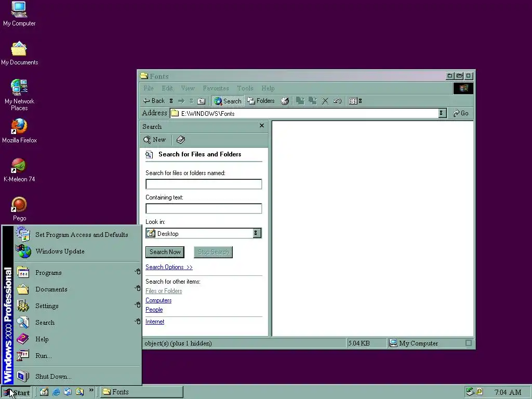Click the People search link
The height and width of the screenshot is (399, 532).
pos(154,310)
